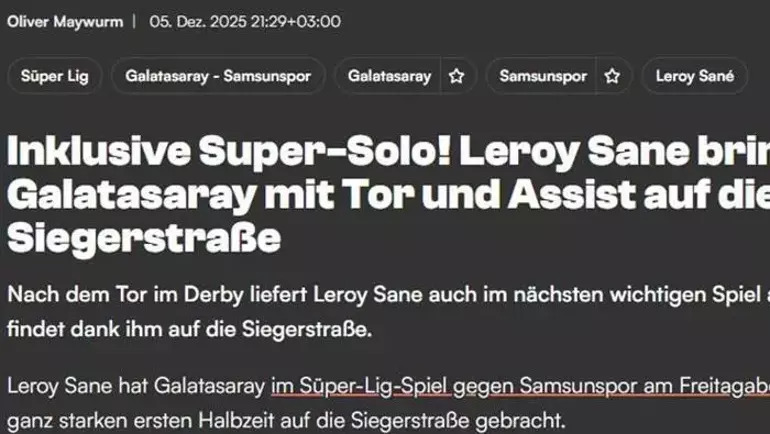Viewport: 770px width, 434px height.
Task: Click the headline line "Inklusive Super-Solo!"
Action: (229, 151)
